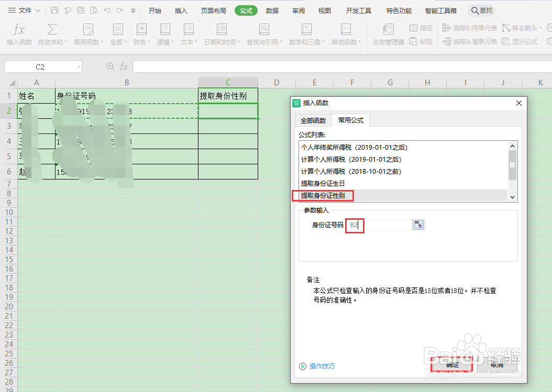Open the Name Manager (名称管理器)
The width and height of the screenshot is (552, 392).
coord(388,34)
